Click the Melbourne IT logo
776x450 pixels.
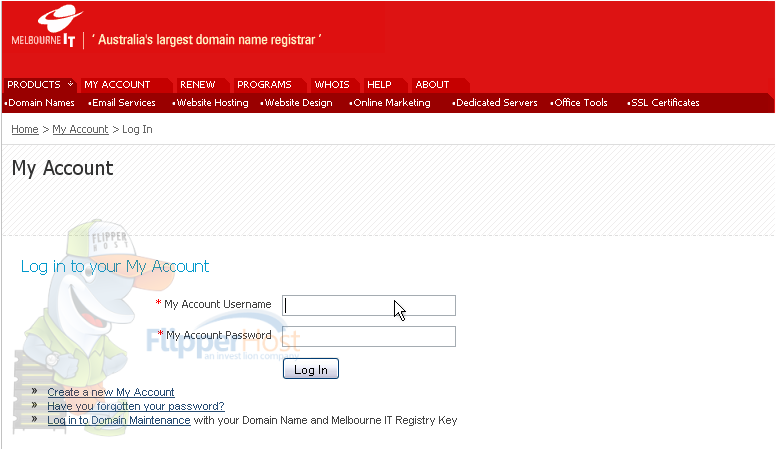48,26
